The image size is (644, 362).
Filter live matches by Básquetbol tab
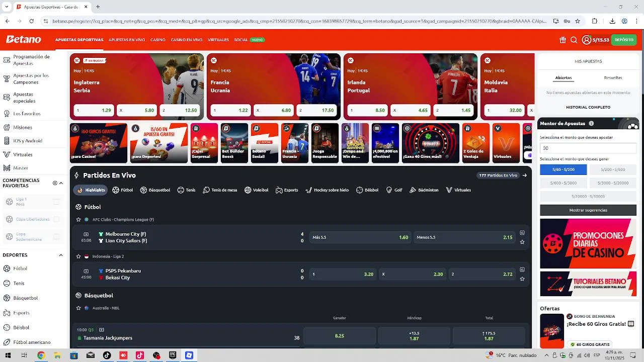tap(155, 190)
